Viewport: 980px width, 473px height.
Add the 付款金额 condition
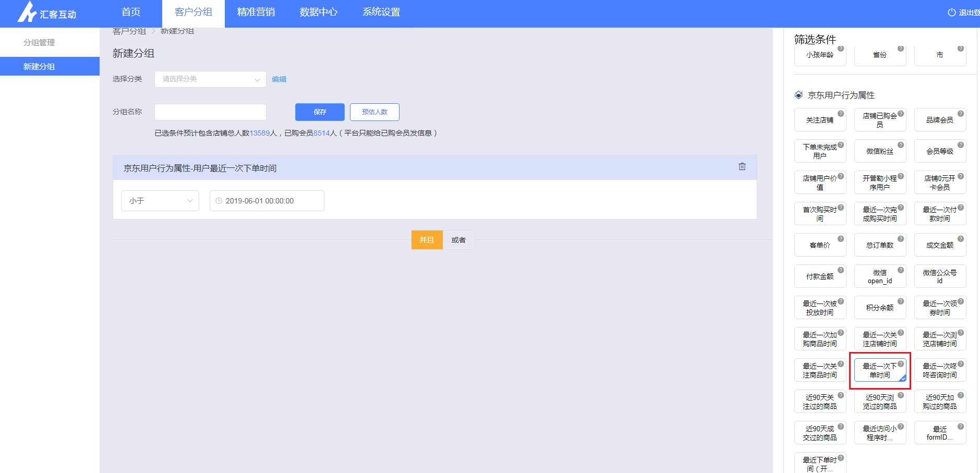(820, 276)
